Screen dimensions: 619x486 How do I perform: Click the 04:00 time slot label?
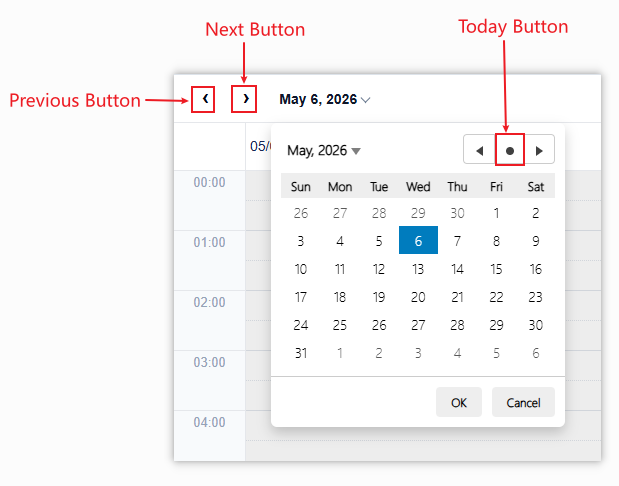209,422
